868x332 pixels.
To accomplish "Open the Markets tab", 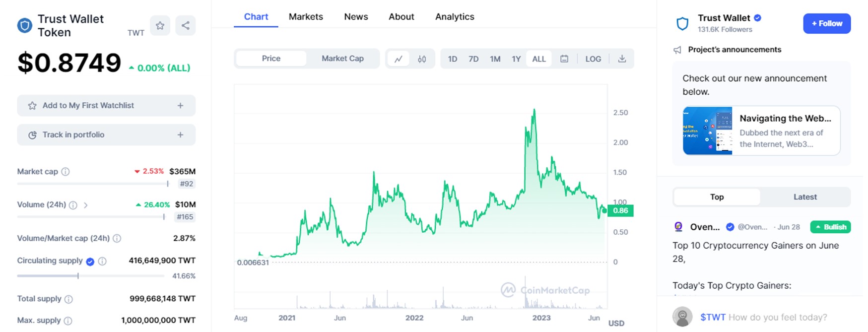I will pos(306,17).
